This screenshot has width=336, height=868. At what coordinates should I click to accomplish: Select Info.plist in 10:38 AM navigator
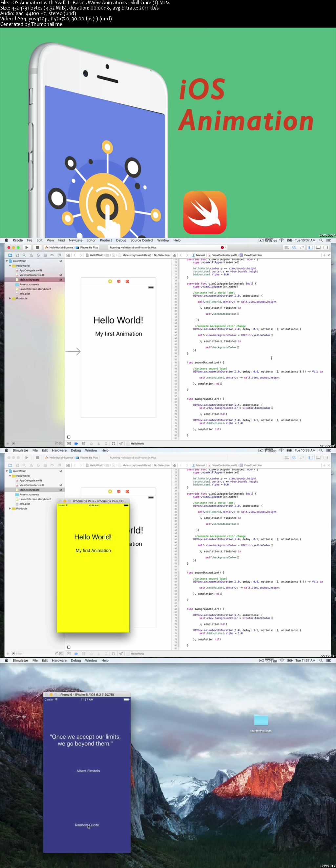pyautogui.click(x=25, y=504)
